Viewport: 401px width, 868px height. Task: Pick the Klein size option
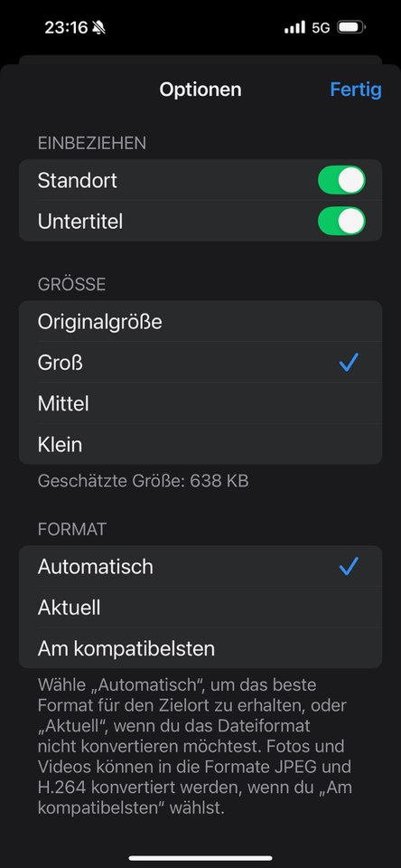pos(200,444)
